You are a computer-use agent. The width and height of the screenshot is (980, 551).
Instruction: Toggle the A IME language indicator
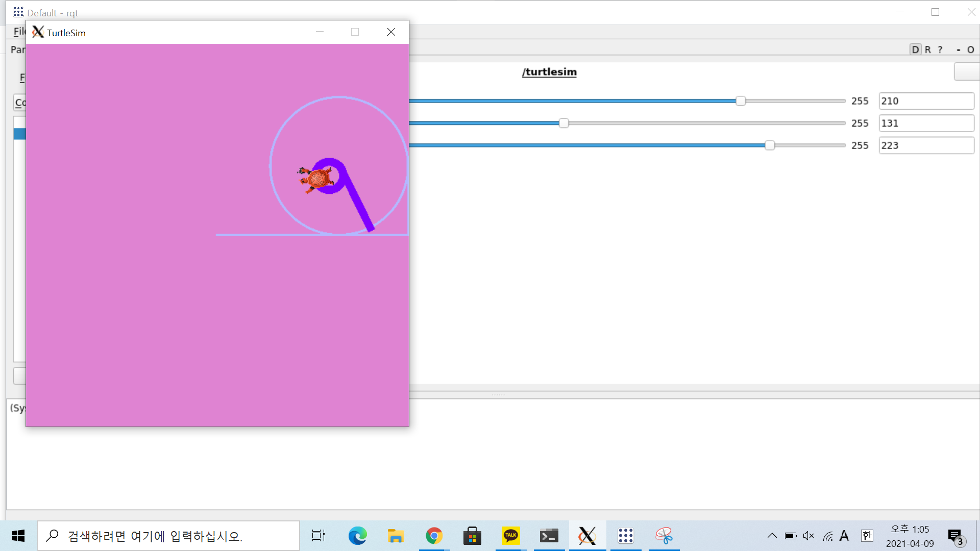click(844, 536)
